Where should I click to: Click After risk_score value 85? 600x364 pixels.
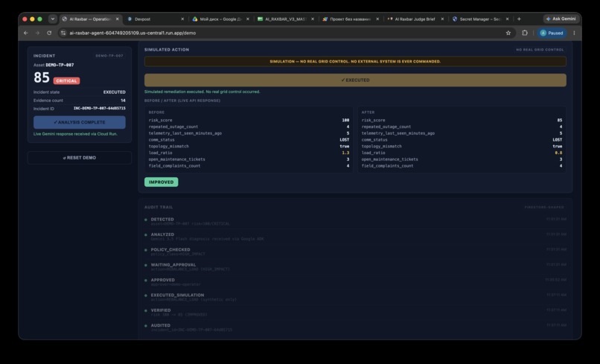pos(560,120)
